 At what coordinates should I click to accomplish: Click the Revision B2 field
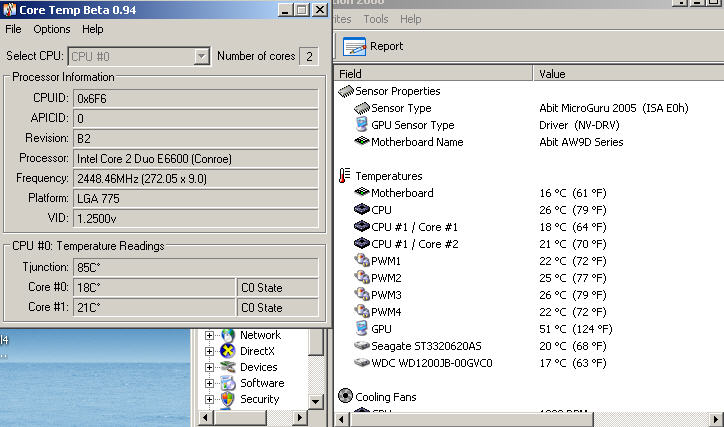[196, 138]
